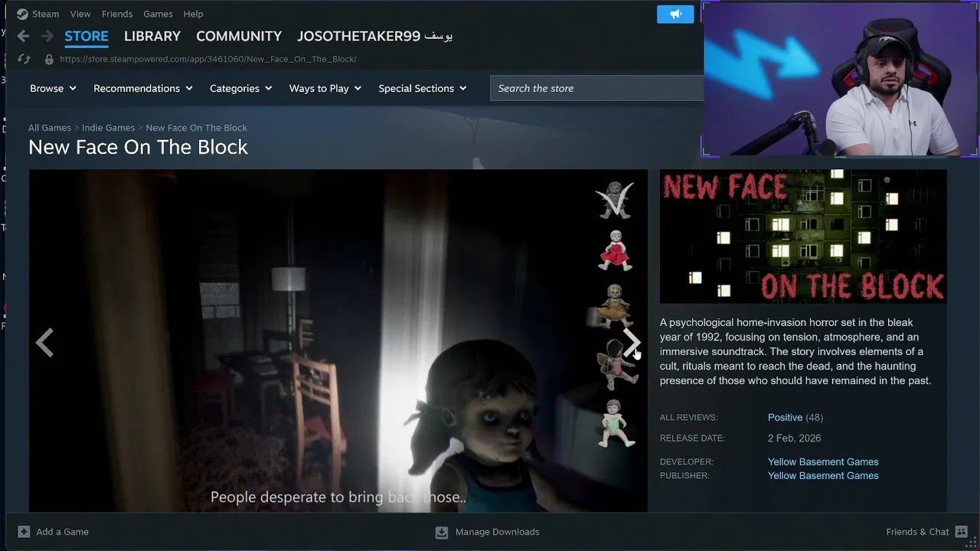Open the JOSOTHETAKER99 profile tab
This screenshot has width=980, height=551.
(x=375, y=36)
